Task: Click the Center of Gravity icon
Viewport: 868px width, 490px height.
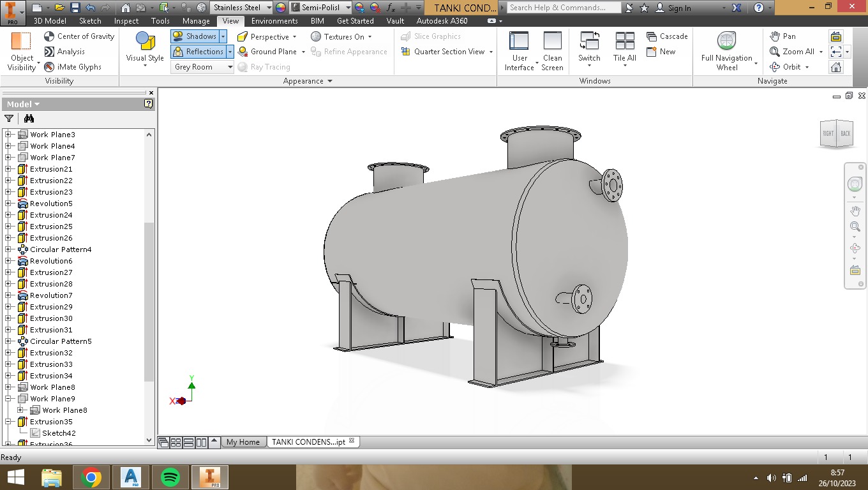Action: [49, 36]
